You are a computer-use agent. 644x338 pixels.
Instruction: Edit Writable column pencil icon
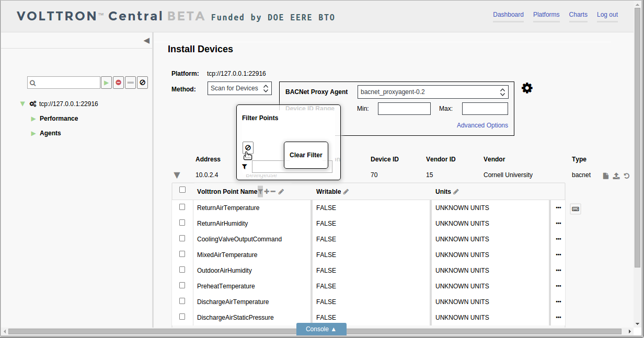tap(346, 192)
